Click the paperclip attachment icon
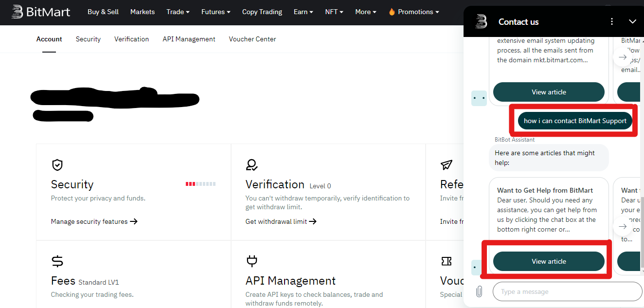This screenshot has width=644, height=308. (x=479, y=291)
